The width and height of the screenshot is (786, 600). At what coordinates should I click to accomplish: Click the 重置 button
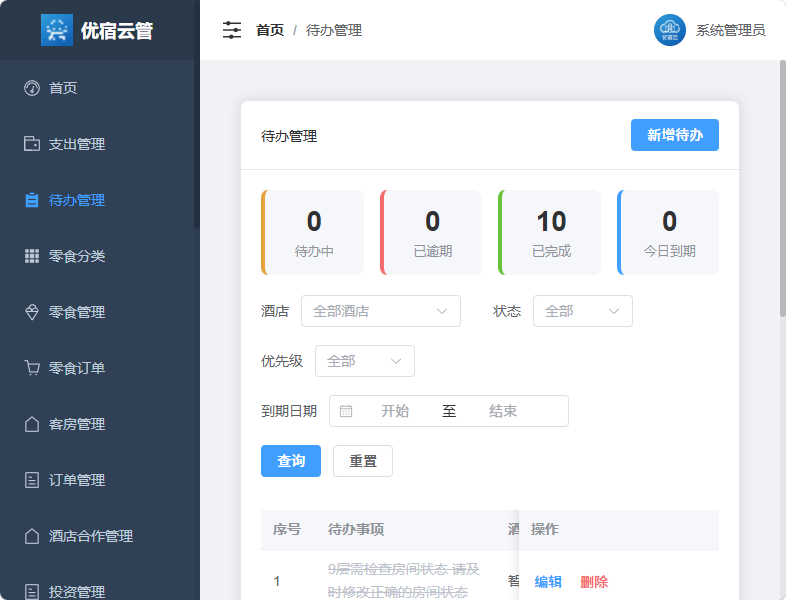tap(362, 461)
